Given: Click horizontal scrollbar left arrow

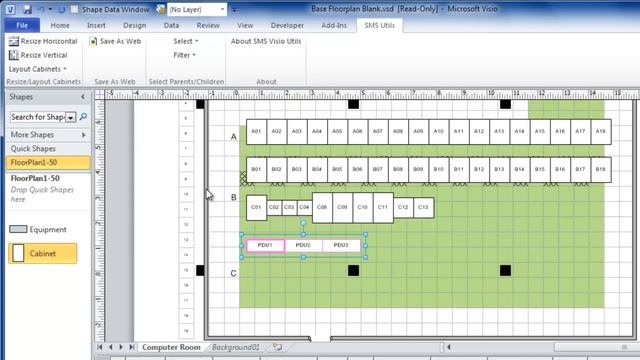Looking at the screenshot, I should click(x=449, y=347).
